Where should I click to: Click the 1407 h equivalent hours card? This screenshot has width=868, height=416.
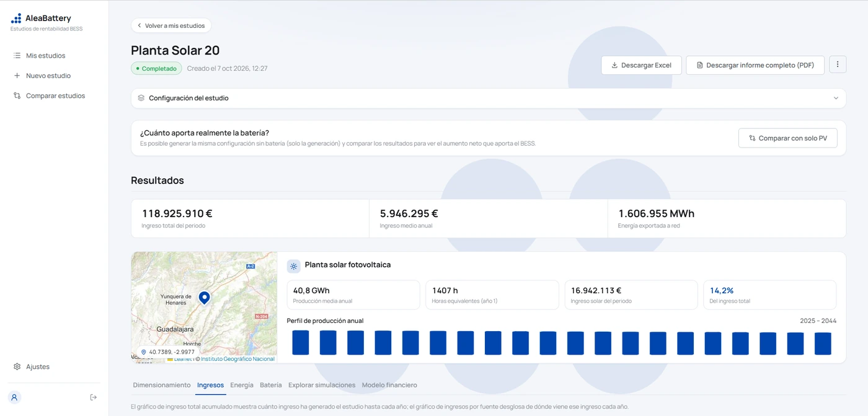(x=492, y=295)
